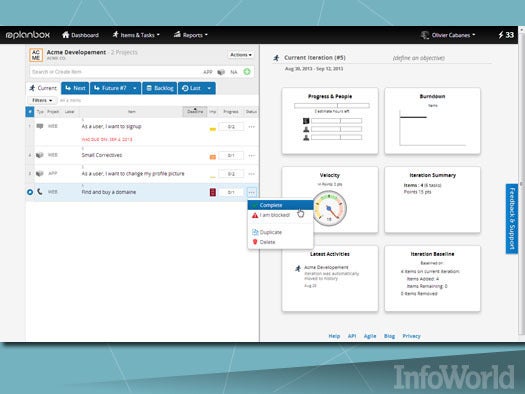Open the Actions dropdown menu
Image resolution: width=525 pixels, height=394 pixels.
click(241, 55)
